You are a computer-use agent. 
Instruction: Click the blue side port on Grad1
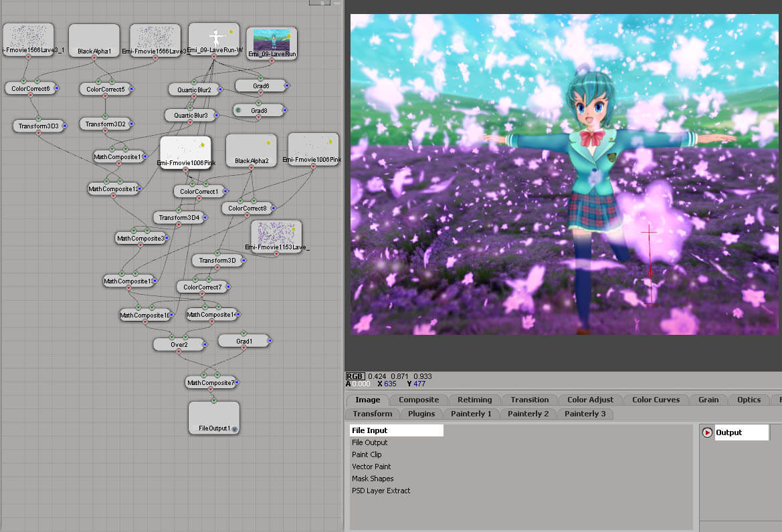pyautogui.click(x=270, y=341)
